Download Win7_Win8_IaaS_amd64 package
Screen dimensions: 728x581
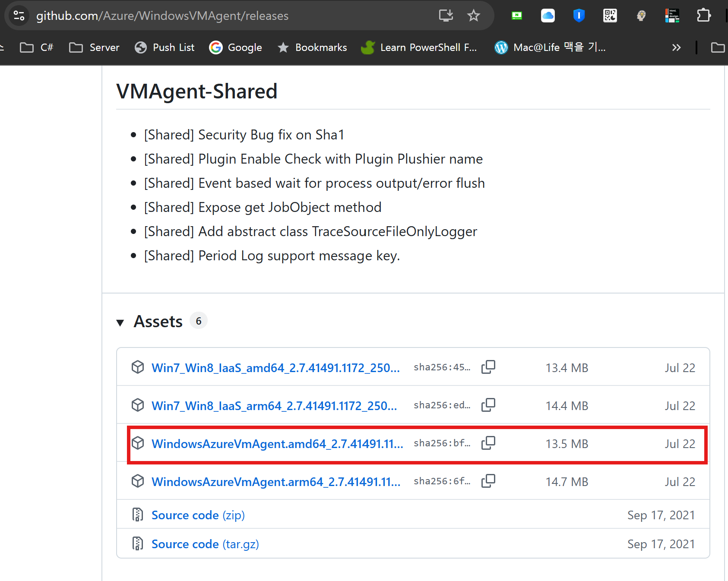click(x=275, y=368)
